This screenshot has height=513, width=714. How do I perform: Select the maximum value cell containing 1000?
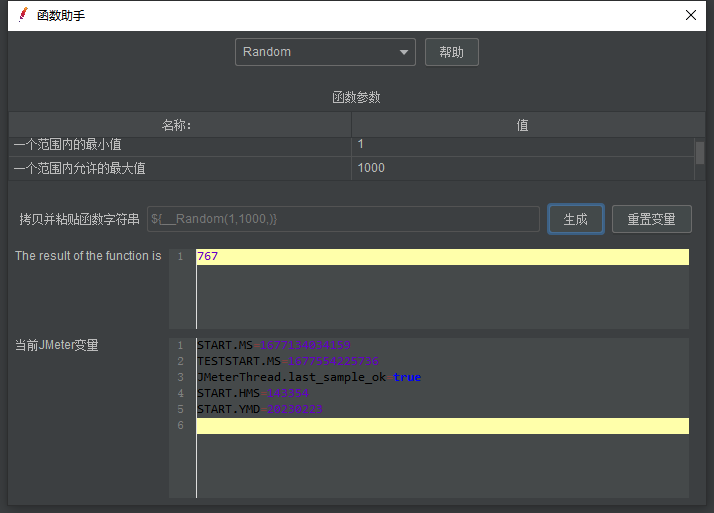522,168
